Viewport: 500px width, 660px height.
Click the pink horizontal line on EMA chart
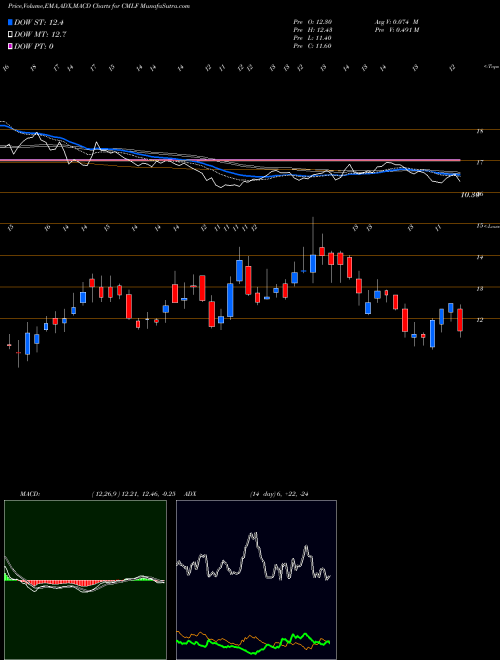tap(230, 160)
